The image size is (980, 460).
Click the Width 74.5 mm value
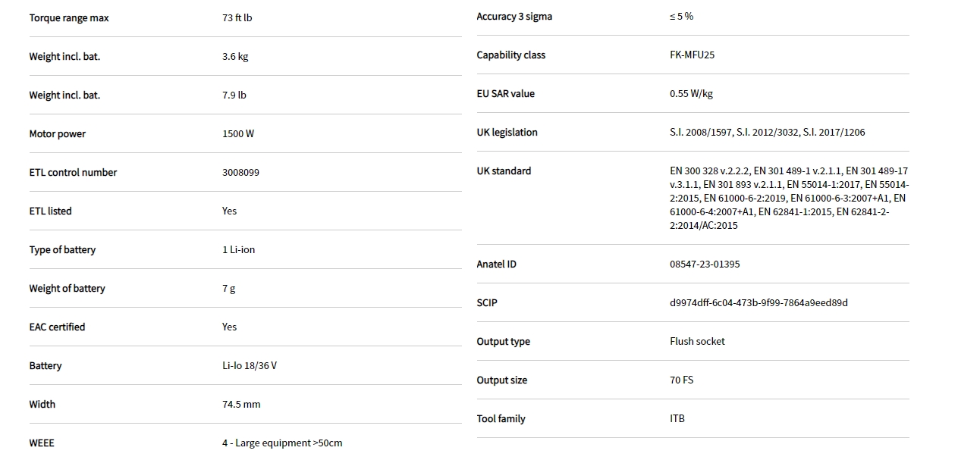point(241,405)
